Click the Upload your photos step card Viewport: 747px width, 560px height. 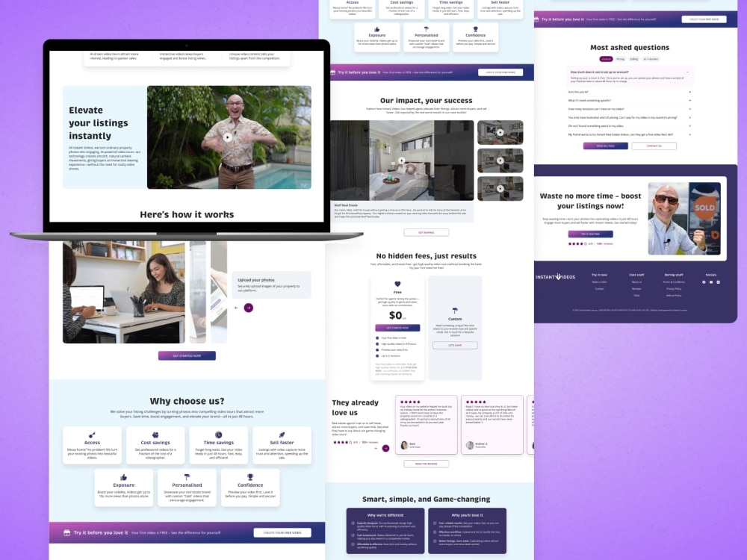click(272, 284)
